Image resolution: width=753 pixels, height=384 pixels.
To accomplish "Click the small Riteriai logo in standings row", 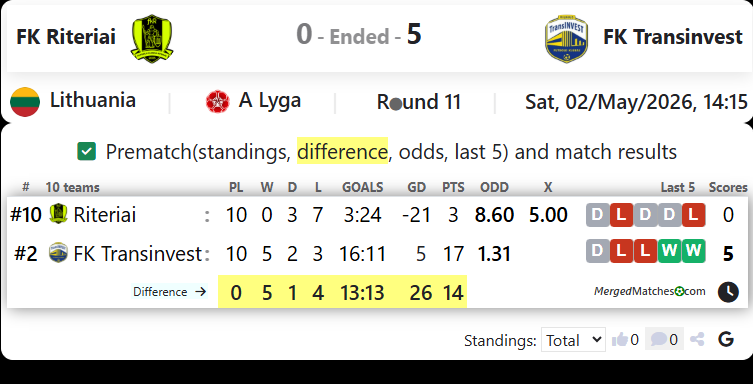I will click(x=59, y=214).
